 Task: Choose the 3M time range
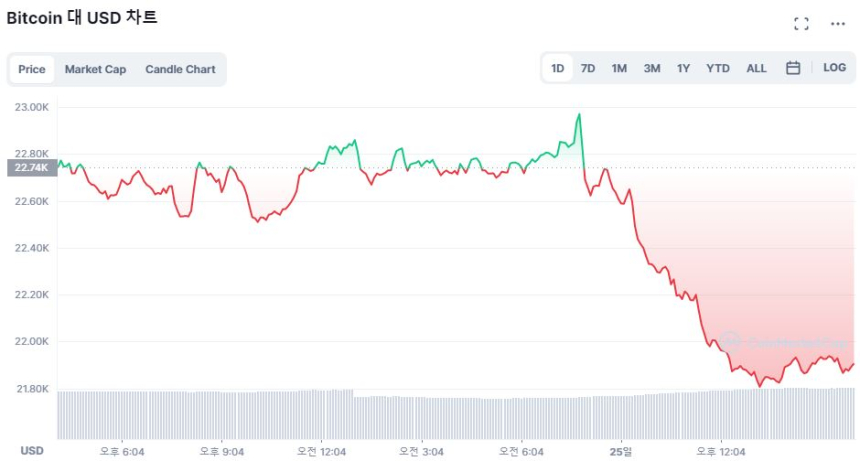click(x=652, y=68)
